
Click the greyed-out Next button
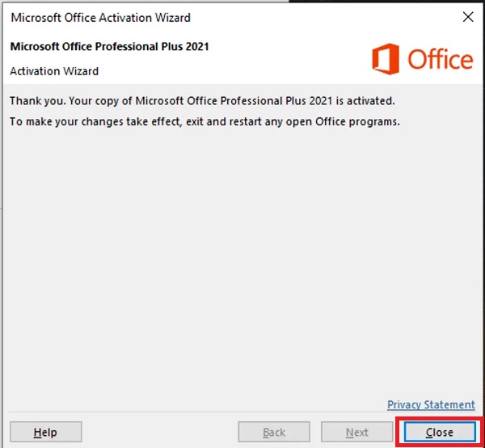point(357,433)
